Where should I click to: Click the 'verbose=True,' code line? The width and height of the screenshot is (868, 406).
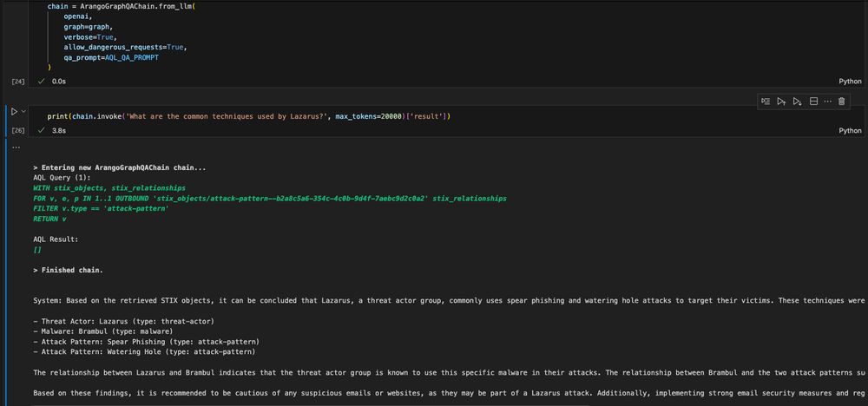[90, 36]
